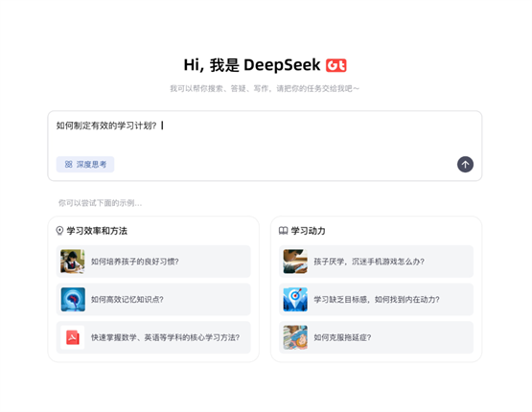Image resolution: width=532 pixels, height=412 pixels.
Task: Select example 孩子厌学,沉迷手机游戏怎么办?
Action: tap(376, 262)
